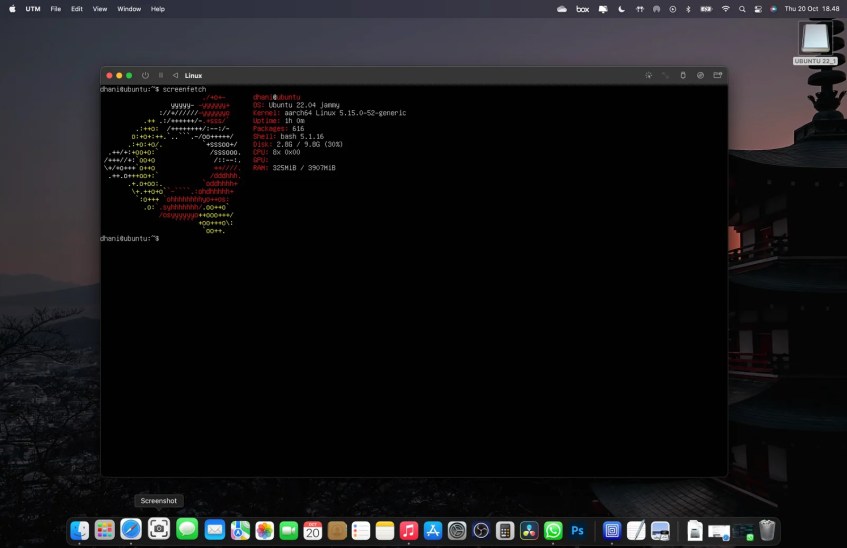Click kernel text 'aarch64 Linux 5.15.0-52-generic'

click(345, 113)
